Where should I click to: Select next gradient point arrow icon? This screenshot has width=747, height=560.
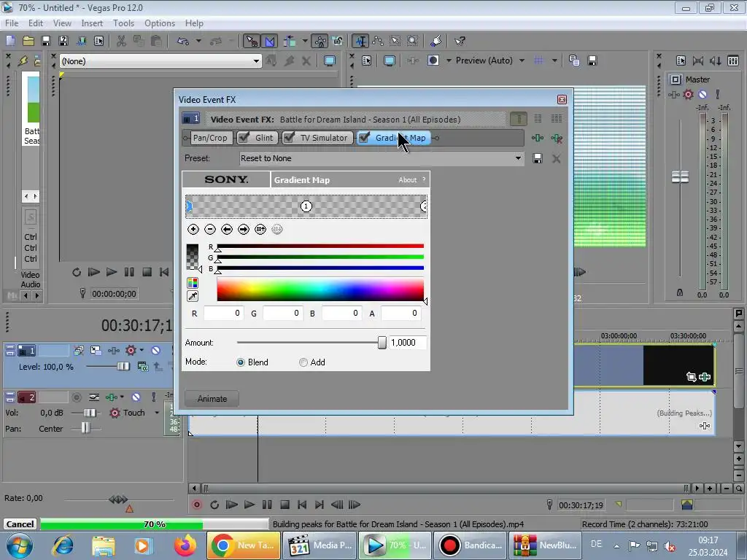244,230
